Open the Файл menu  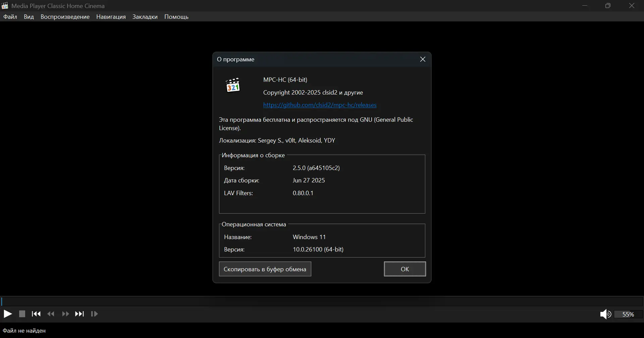(10, 17)
